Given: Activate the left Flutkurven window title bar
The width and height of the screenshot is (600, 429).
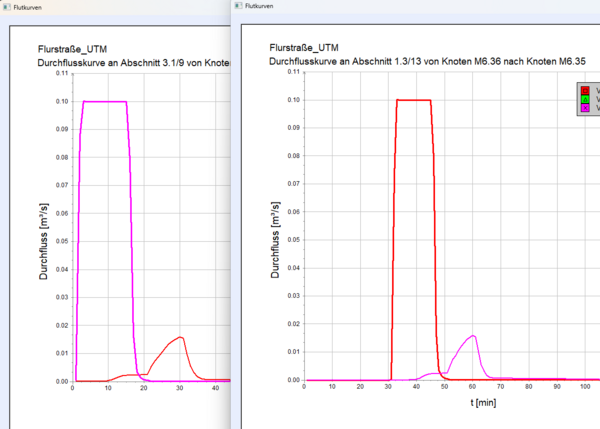Looking at the screenshot, I should [120, 6].
